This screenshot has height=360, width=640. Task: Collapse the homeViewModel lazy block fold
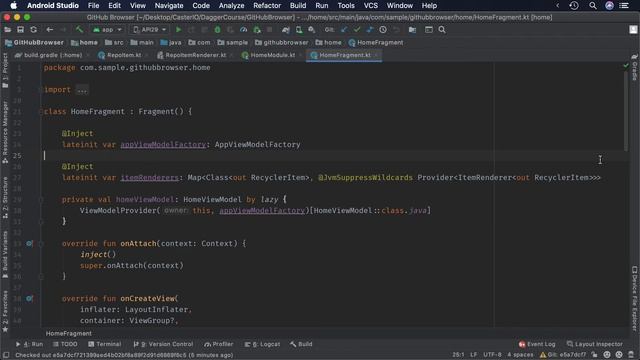[x=41, y=200]
